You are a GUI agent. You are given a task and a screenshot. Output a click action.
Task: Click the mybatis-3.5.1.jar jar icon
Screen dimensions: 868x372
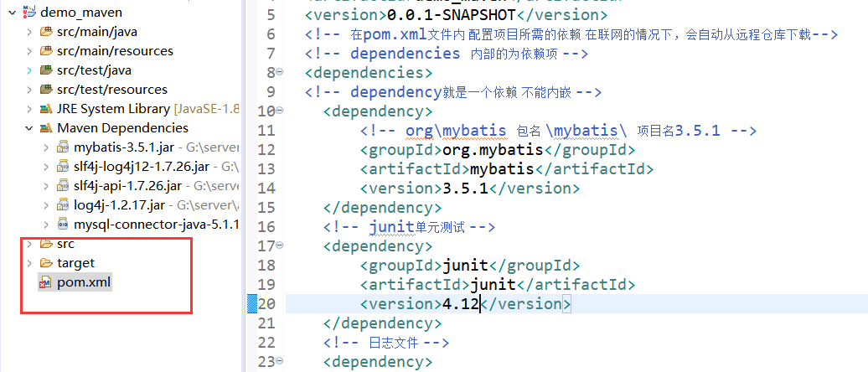[63, 147]
